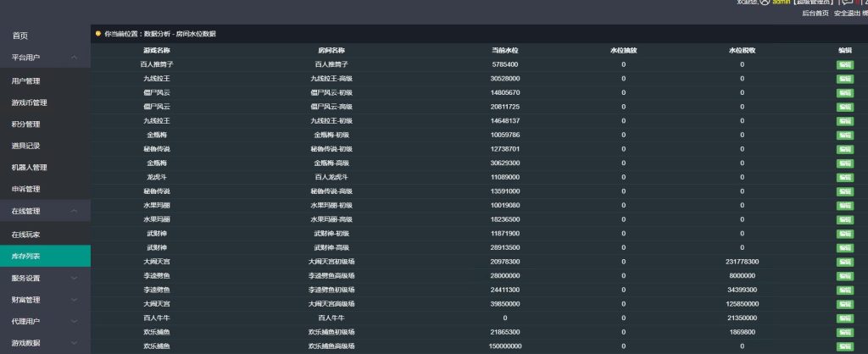
Task: Edit the 九线拉王-初级 room row
Action: [845, 121]
